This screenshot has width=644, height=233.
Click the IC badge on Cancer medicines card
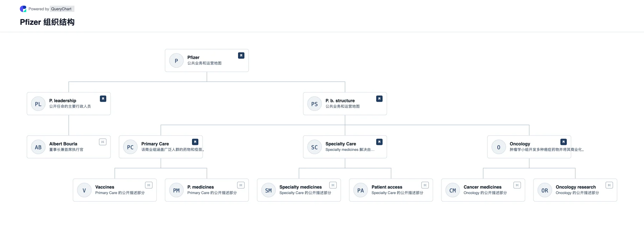(517, 185)
